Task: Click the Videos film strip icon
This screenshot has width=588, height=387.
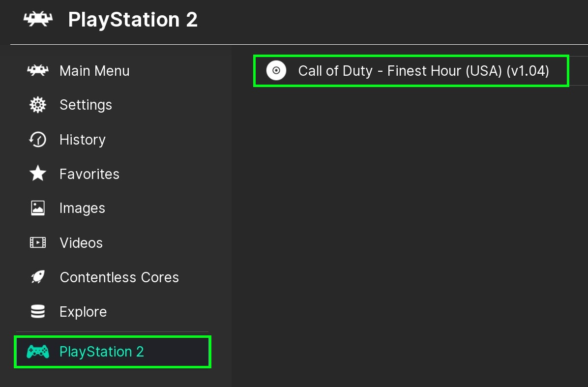Action: coord(38,242)
